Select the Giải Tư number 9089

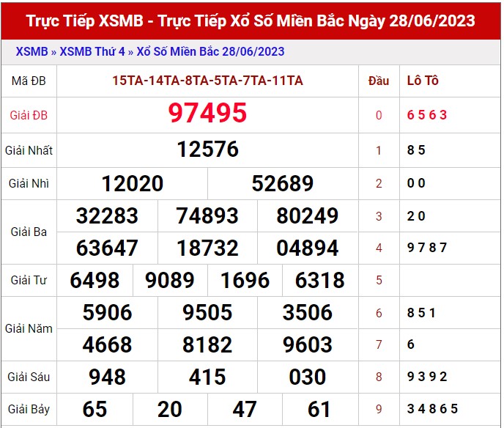[x=170, y=280]
